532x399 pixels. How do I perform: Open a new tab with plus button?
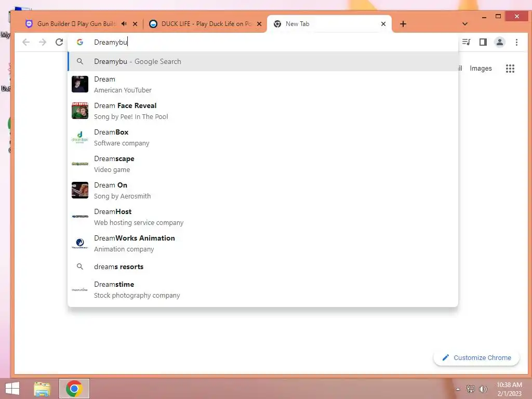pos(403,24)
